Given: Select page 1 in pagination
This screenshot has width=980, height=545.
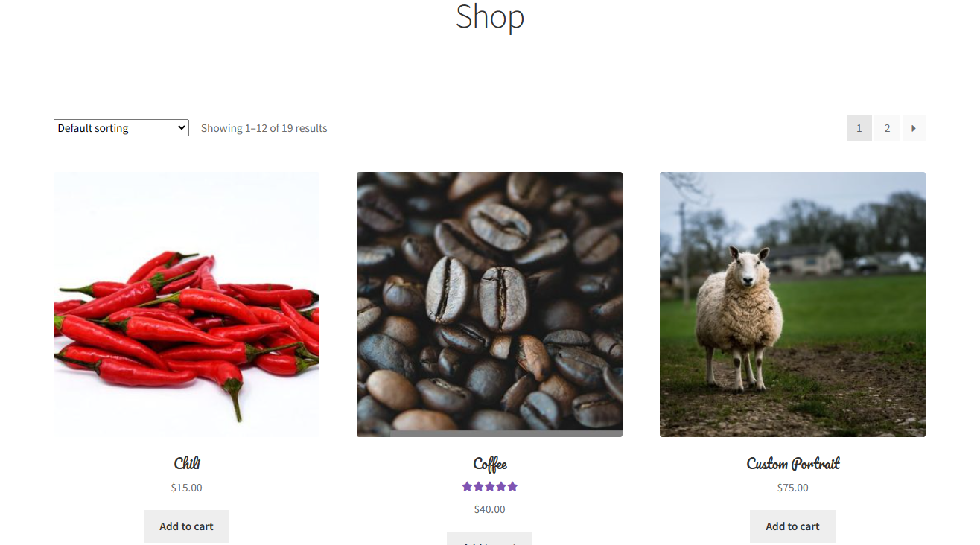Looking at the screenshot, I should coord(859,128).
